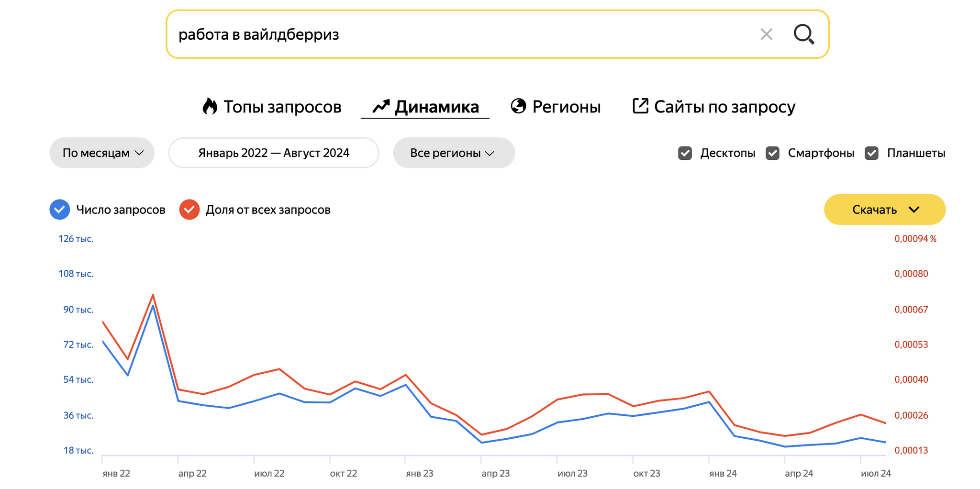Open the По месяцам dropdown

(102, 153)
